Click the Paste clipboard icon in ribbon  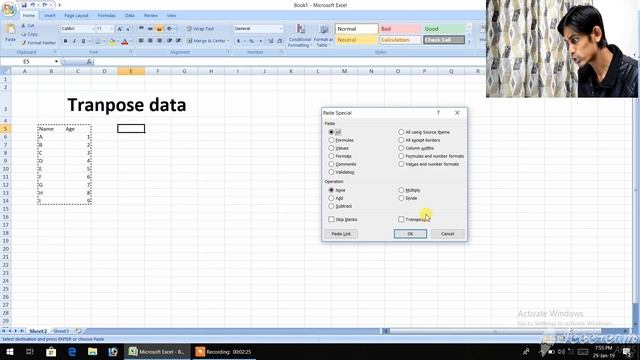point(10,30)
